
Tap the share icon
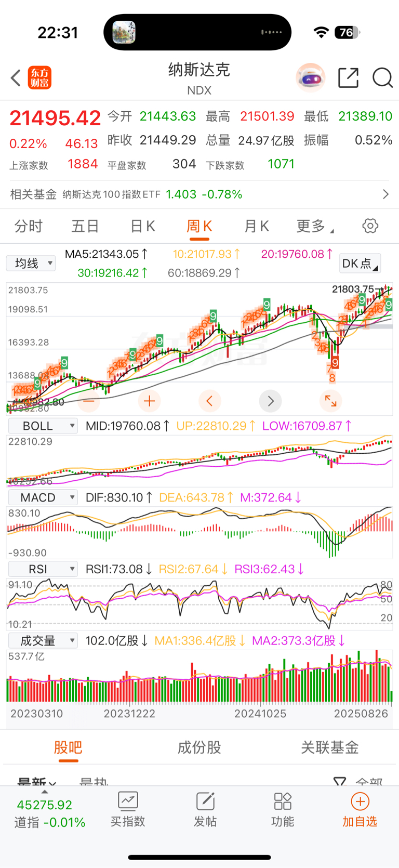(x=348, y=78)
